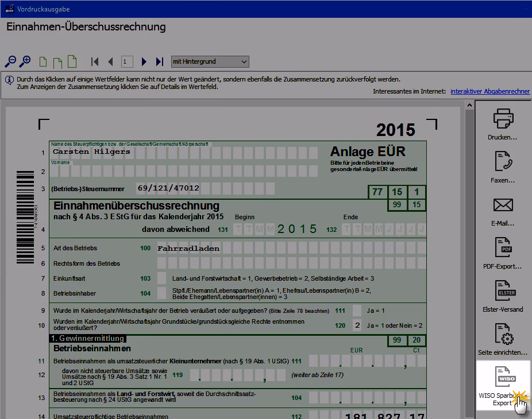Select the medium page size icon
This screenshot has width=532, height=419.
[x=57, y=63]
